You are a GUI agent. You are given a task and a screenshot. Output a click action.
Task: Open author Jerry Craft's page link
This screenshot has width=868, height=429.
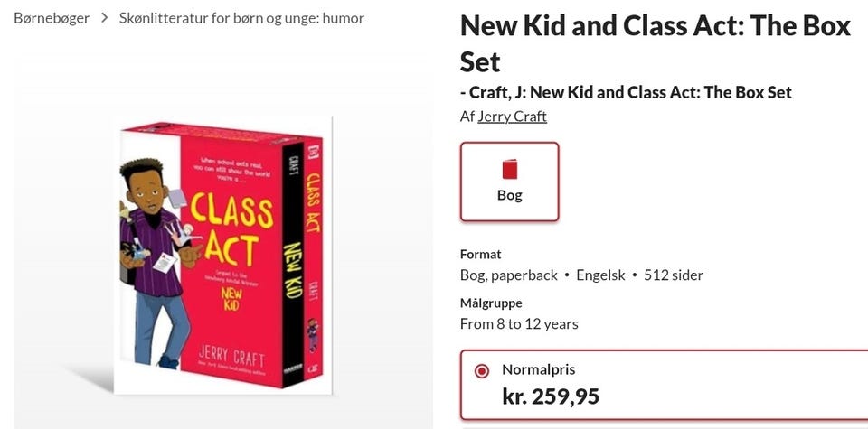[512, 117]
